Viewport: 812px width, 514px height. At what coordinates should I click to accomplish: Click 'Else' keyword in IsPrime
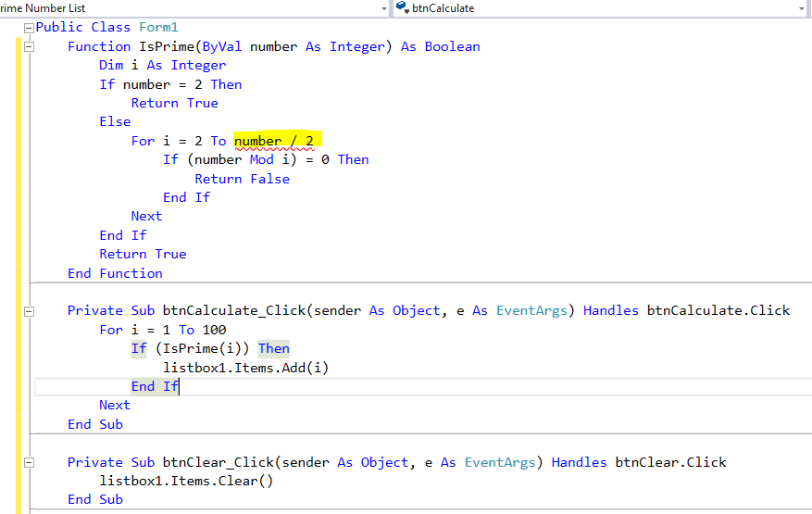pyautogui.click(x=115, y=121)
